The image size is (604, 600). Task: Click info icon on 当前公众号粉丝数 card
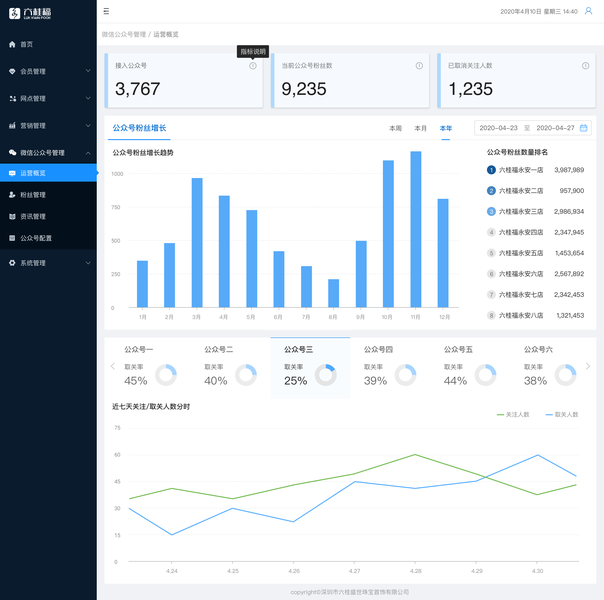pos(419,66)
